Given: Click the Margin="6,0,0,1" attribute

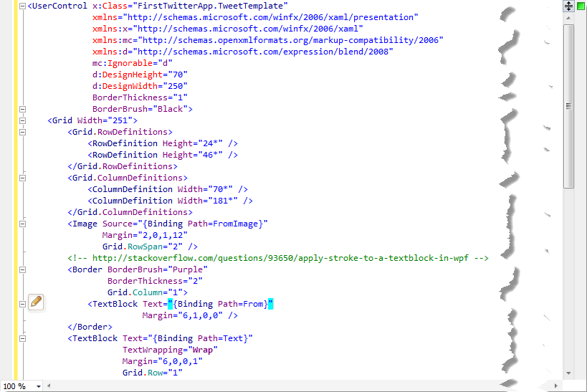Looking at the screenshot, I should click(x=162, y=361).
